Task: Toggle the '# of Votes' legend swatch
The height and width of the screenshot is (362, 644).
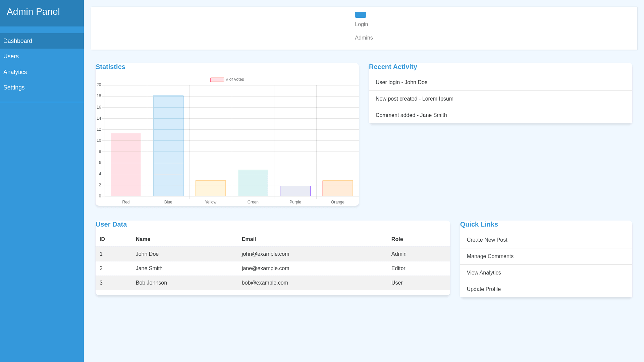Action: click(x=217, y=80)
